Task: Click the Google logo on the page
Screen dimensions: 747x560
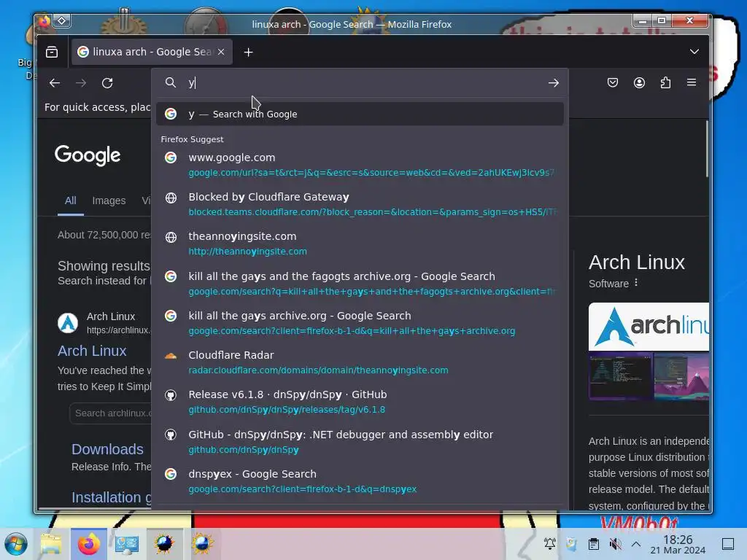Action: point(88,155)
